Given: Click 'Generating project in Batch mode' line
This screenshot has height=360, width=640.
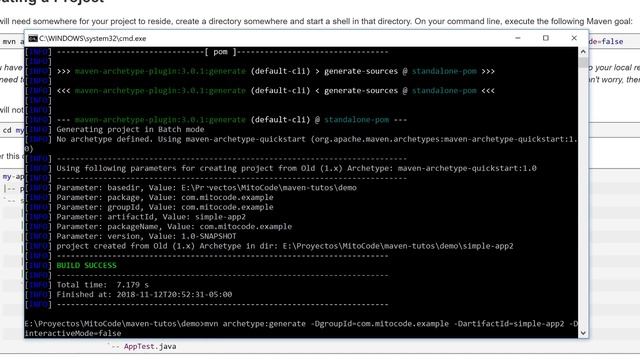Looking at the screenshot, I should pos(130,129).
